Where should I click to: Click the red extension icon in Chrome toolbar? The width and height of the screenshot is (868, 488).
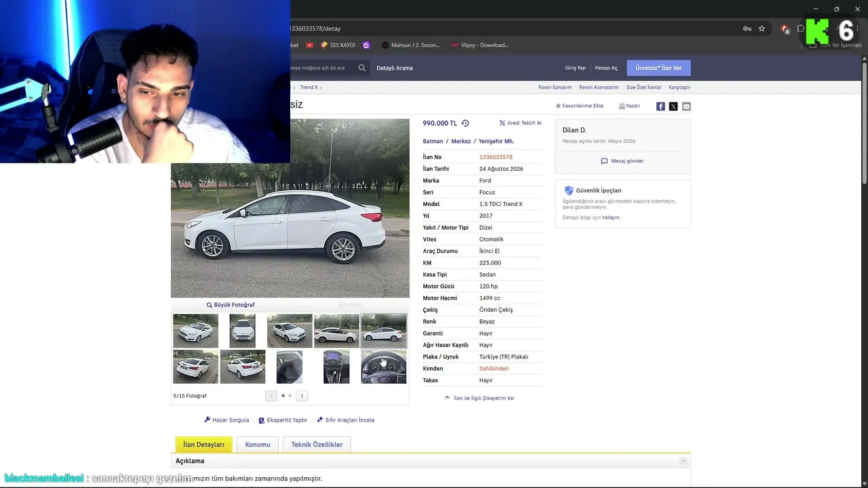coord(785,28)
